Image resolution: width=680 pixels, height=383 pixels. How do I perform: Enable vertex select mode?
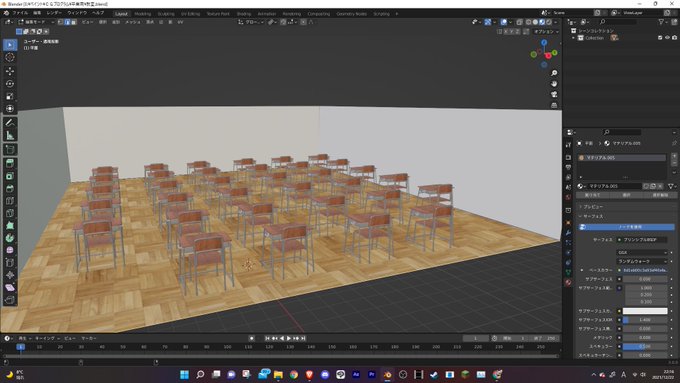[61, 22]
